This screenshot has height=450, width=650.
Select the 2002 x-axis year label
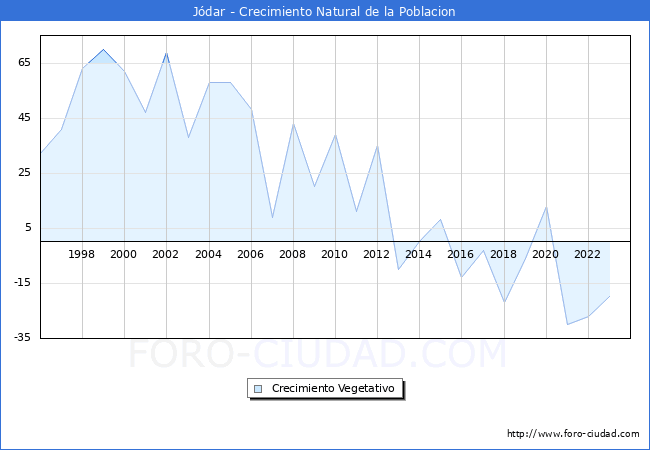pos(165,254)
